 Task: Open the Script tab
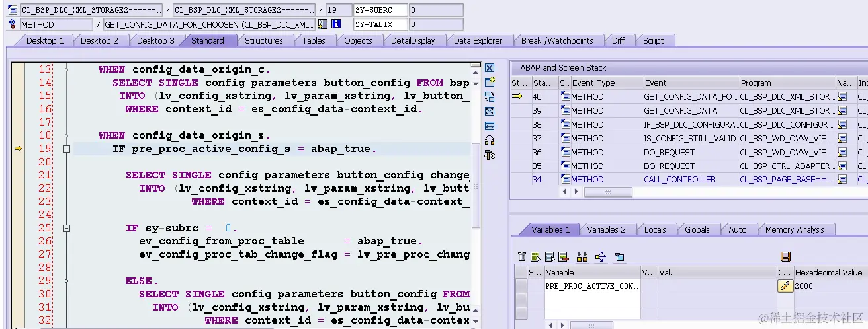653,40
